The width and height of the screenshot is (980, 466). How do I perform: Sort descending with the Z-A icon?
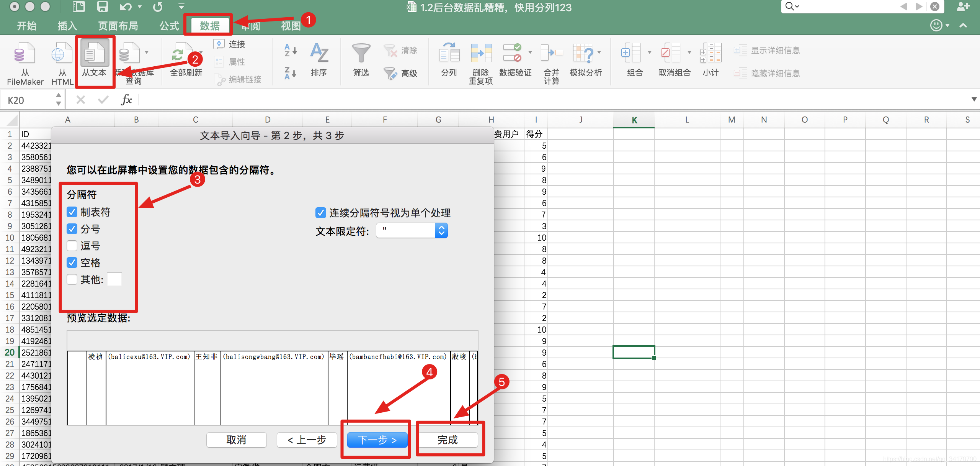click(290, 73)
